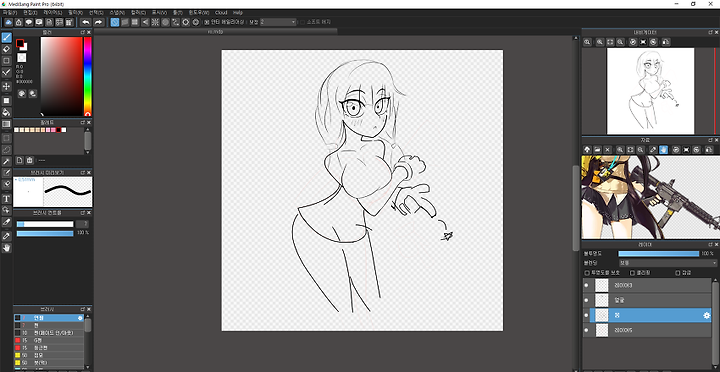Open snap settings gear in top toolbar
The image size is (720, 372).
[196, 22]
